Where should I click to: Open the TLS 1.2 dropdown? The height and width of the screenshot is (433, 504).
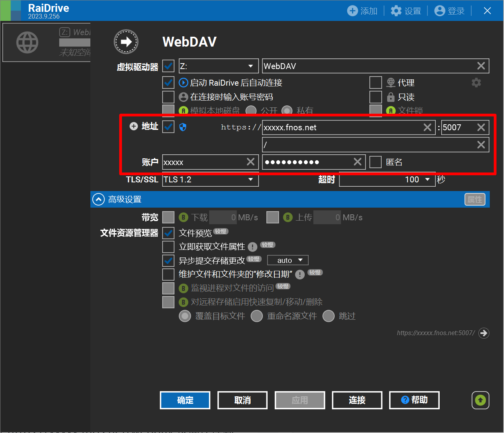pyautogui.click(x=210, y=180)
